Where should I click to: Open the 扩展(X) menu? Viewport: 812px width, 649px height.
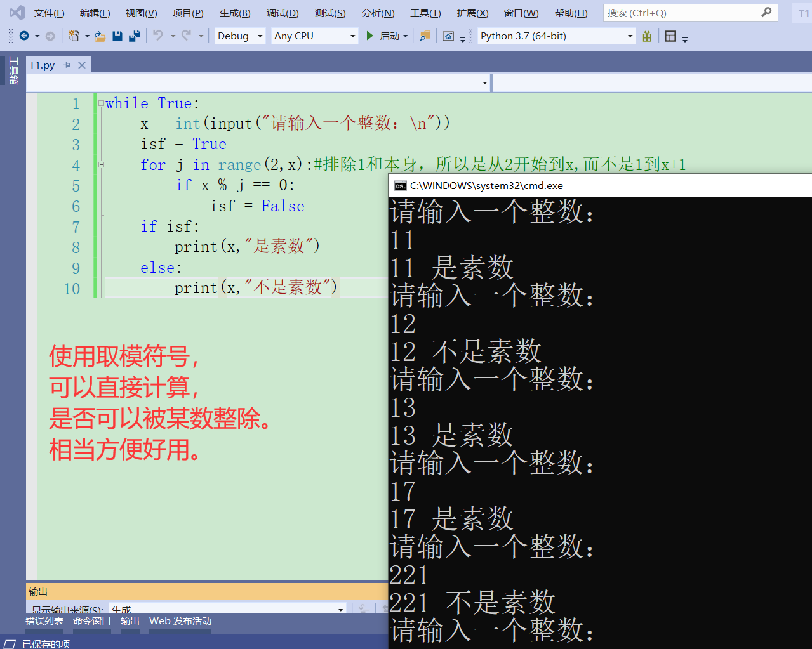tap(472, 13)
